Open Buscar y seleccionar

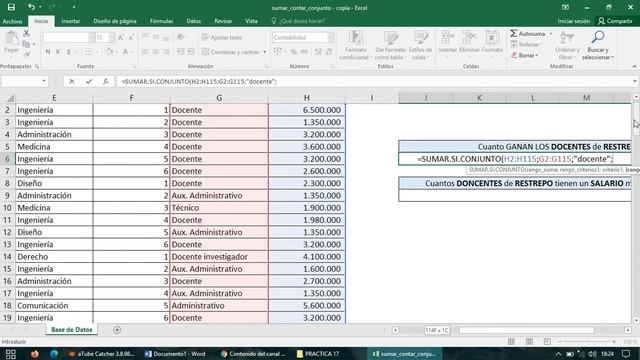[598, 45]
